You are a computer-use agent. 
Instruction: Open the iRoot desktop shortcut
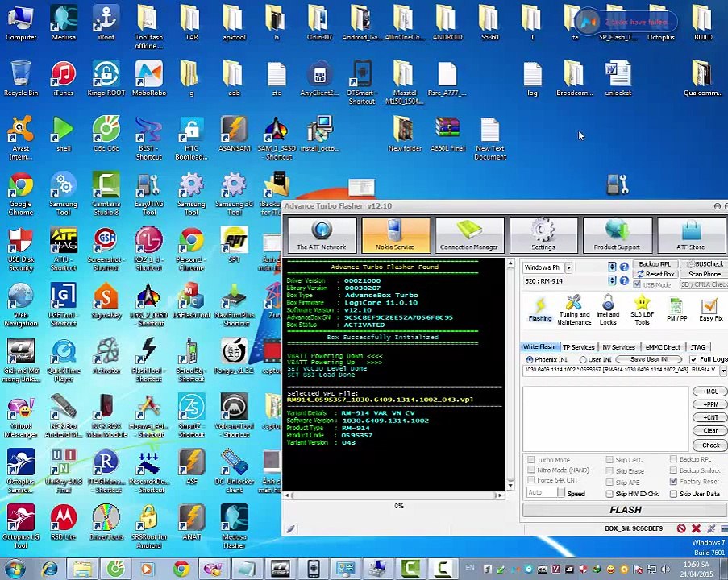pyautogui.click(x=106, y=23)
